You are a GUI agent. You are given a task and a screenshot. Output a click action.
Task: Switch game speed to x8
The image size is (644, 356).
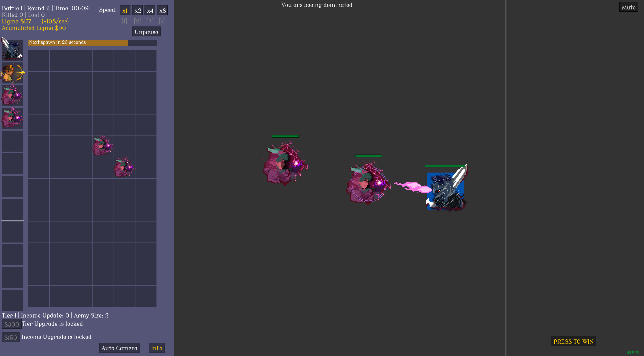click(163, 11)
